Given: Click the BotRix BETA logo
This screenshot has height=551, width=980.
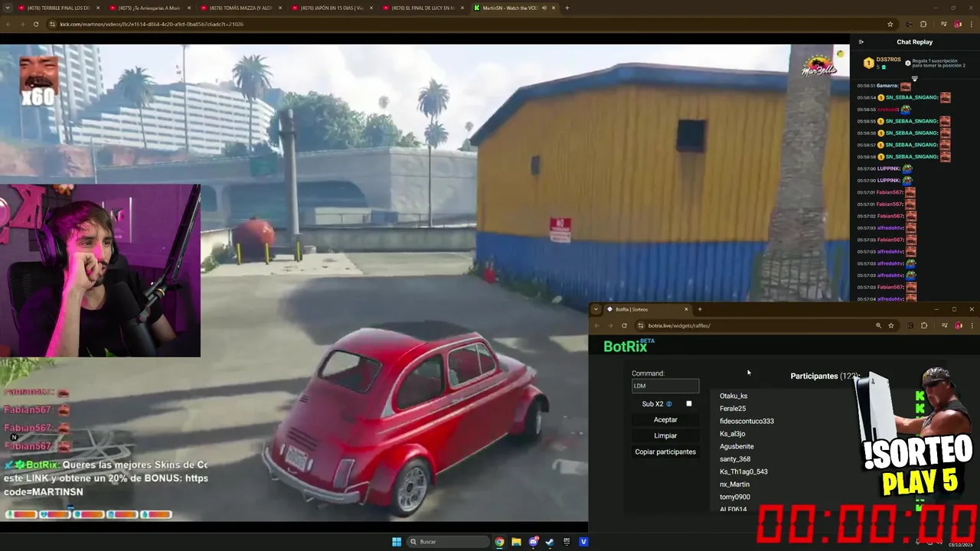Looking at the screenshot, I should tap(629, 346).
